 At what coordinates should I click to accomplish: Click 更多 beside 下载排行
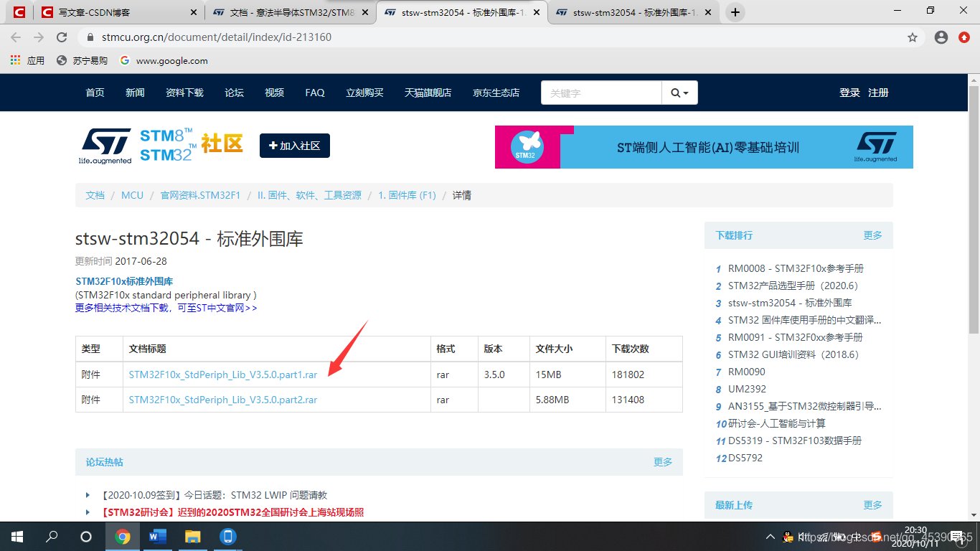(872, 235)
